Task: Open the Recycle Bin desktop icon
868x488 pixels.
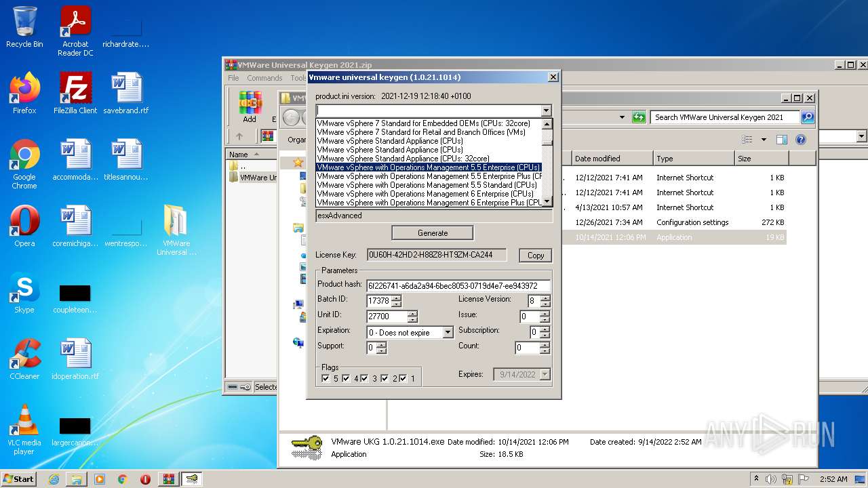Action: 24,27
